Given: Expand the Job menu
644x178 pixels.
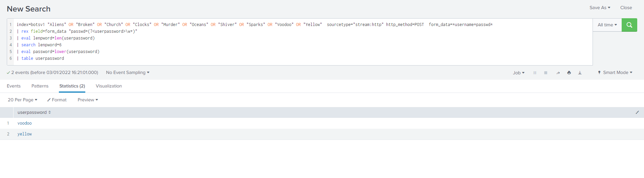Looking at the screenshot, I should coord(518,73).
